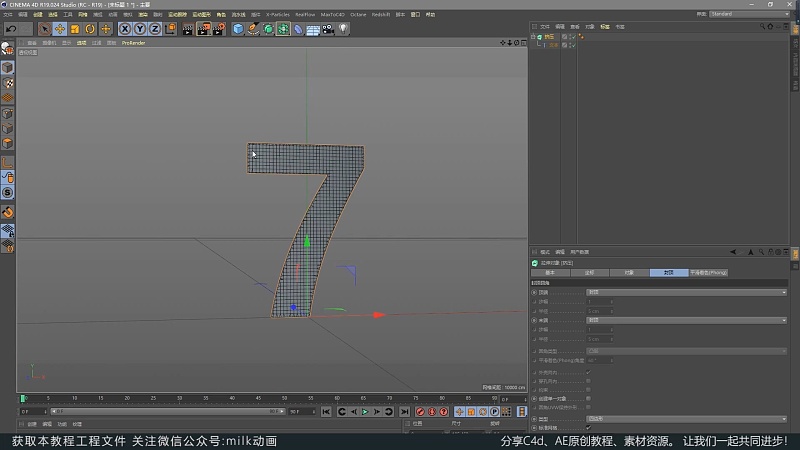Toggle the X axis lock

pos(124,29)
